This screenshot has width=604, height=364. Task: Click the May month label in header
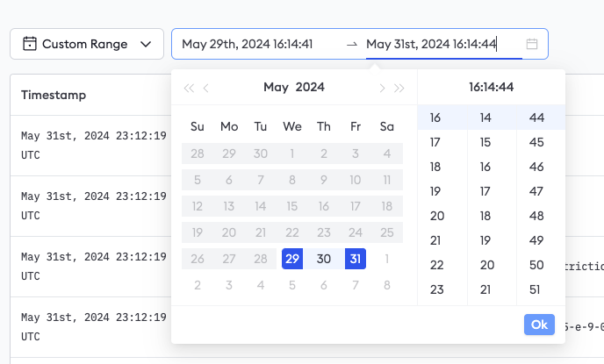coord(276,87)
